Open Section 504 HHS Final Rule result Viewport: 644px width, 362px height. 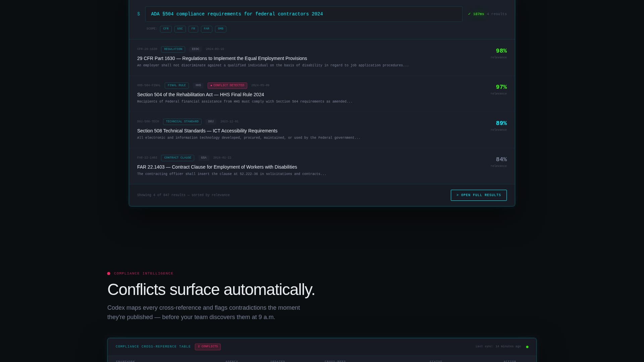322,94
